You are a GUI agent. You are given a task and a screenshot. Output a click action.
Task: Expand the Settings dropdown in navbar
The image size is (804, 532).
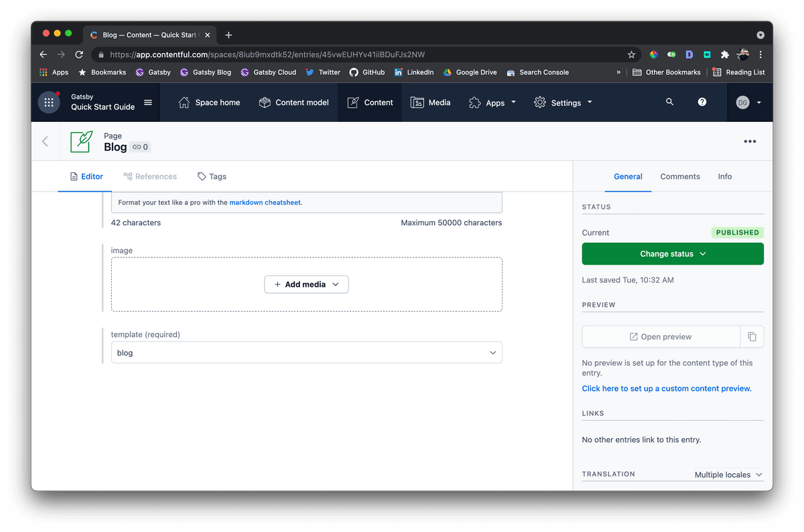coord(563,103)
